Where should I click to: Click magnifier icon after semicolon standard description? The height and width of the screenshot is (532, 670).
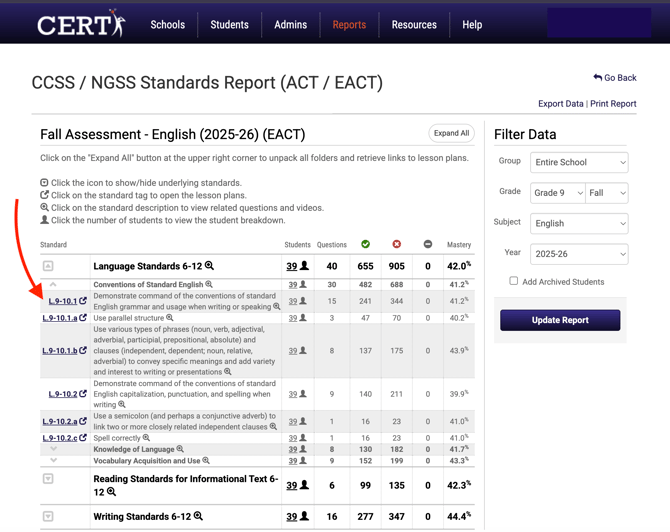(273, 426)
